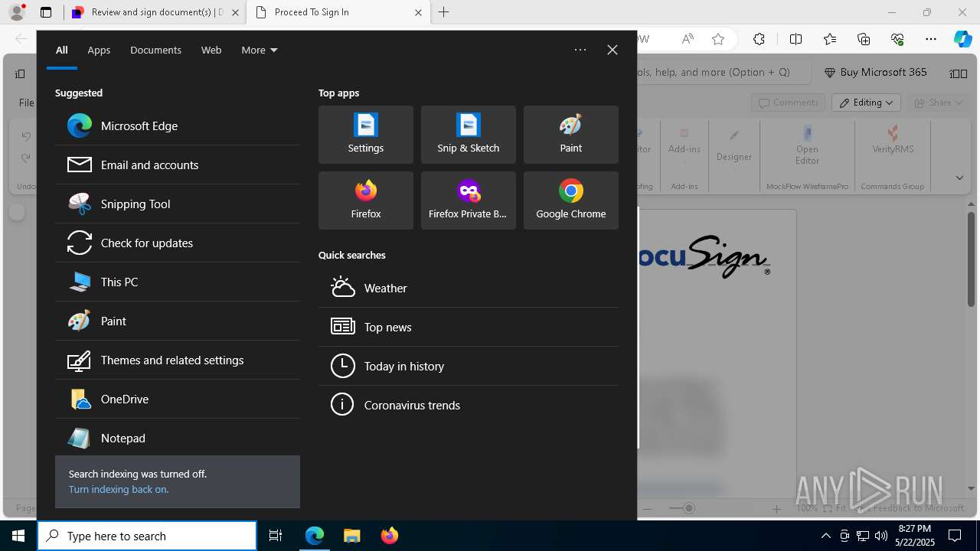Open File Explorer from taskbar
Image resolution: width=980 pixels, height=551 pixels.
click(351, 536)
